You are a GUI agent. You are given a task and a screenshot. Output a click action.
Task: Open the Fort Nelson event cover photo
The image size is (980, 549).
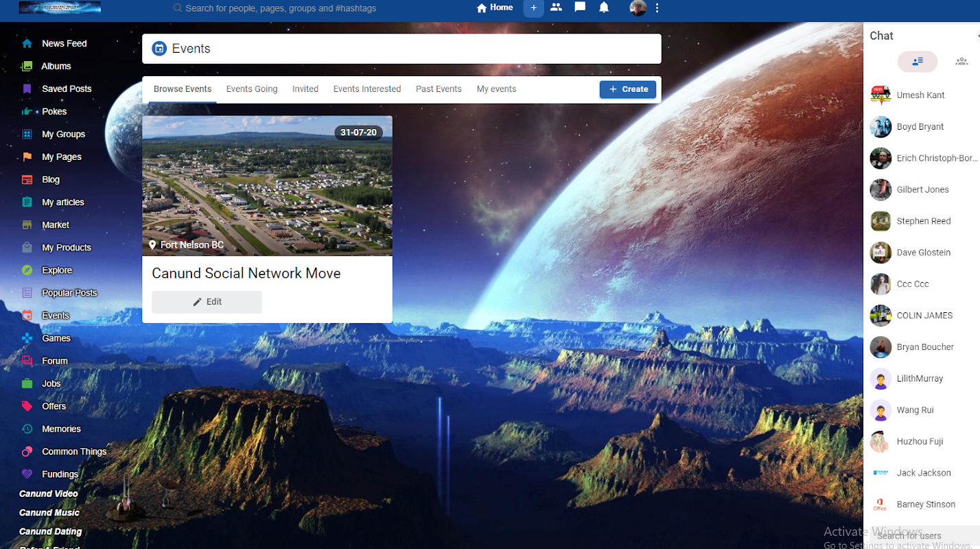click(267, 186)
